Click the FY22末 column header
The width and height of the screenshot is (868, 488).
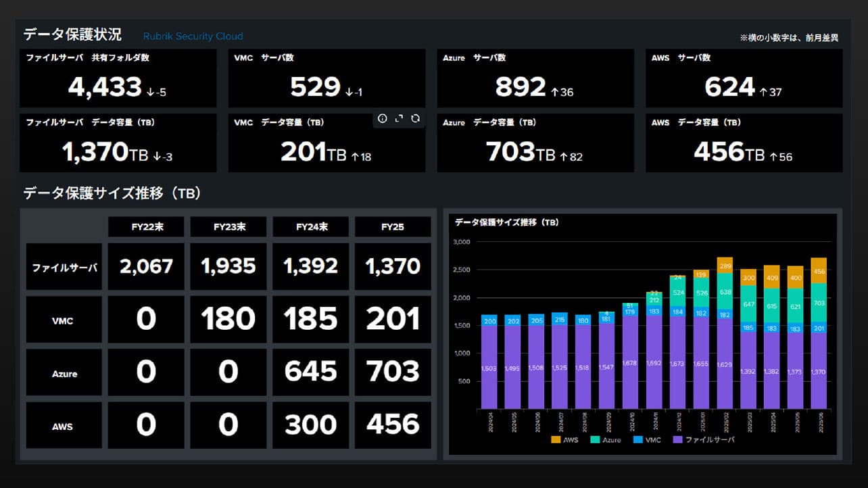(x=146, y=227)
